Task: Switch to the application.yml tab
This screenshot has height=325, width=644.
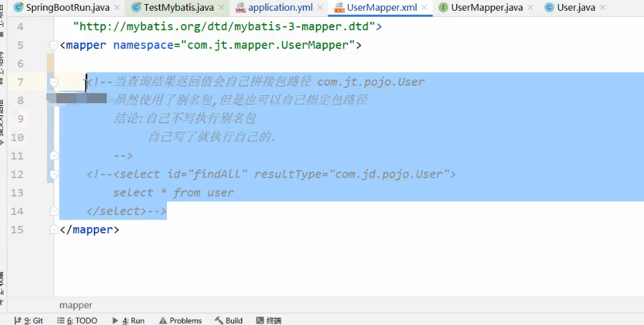Action: pos(280,7)
